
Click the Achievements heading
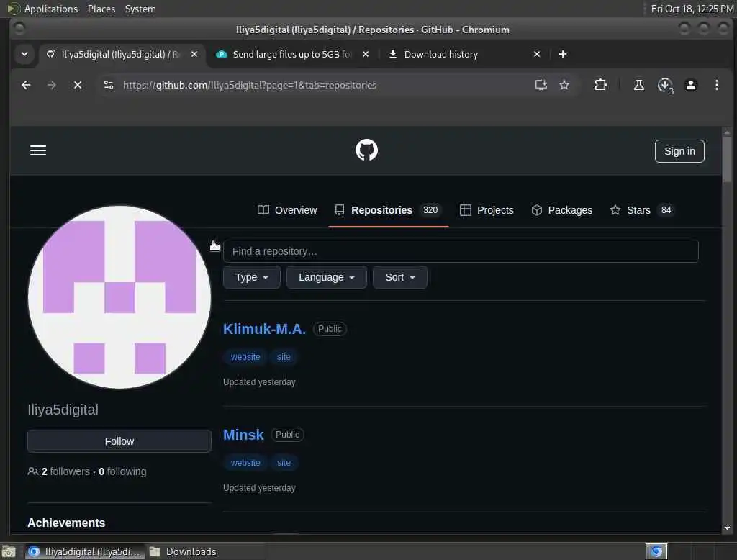click(x=66, y=523)
